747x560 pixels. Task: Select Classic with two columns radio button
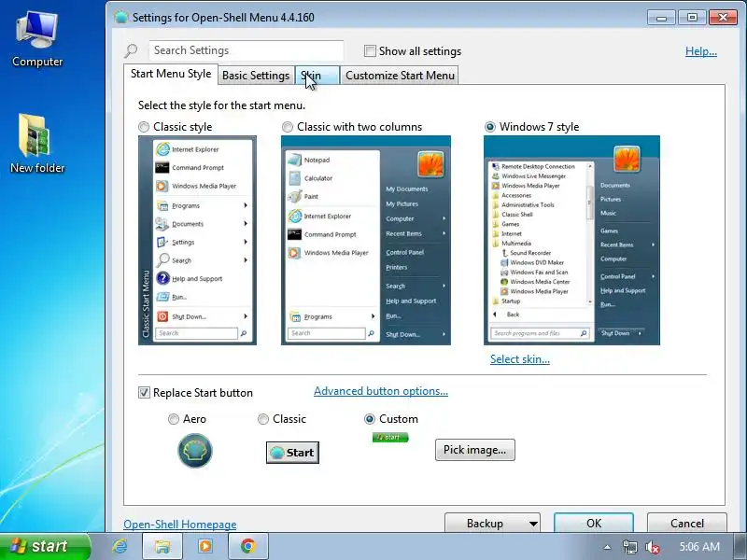[288, 127]
